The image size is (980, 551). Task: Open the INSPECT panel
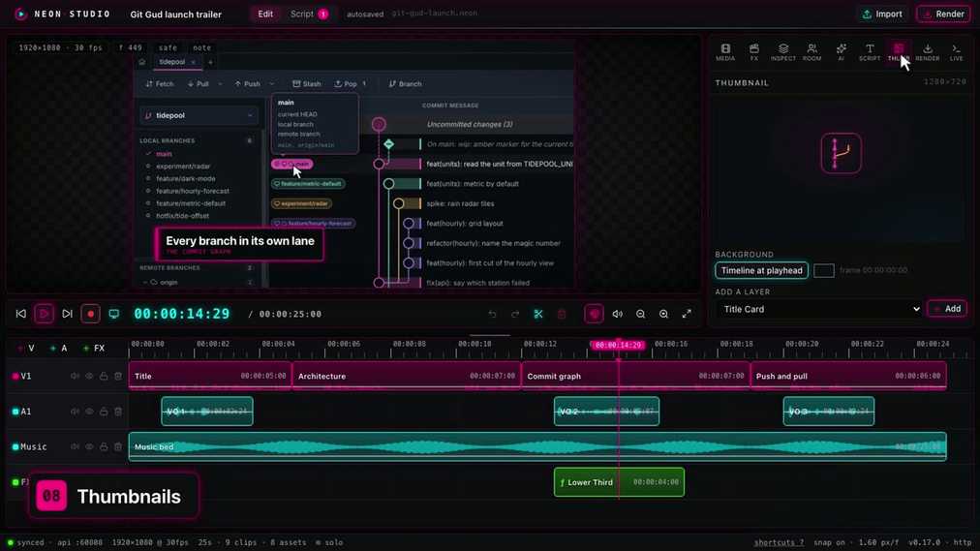point(783,52)
